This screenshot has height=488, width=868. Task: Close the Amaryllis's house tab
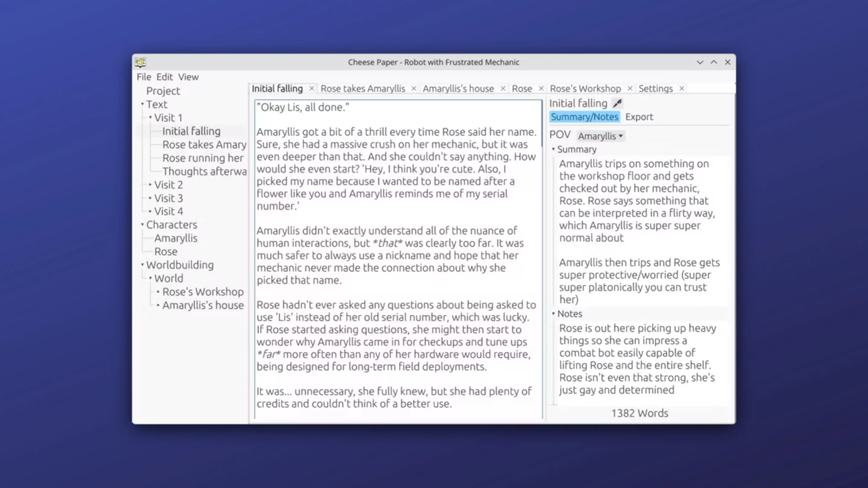503,89
